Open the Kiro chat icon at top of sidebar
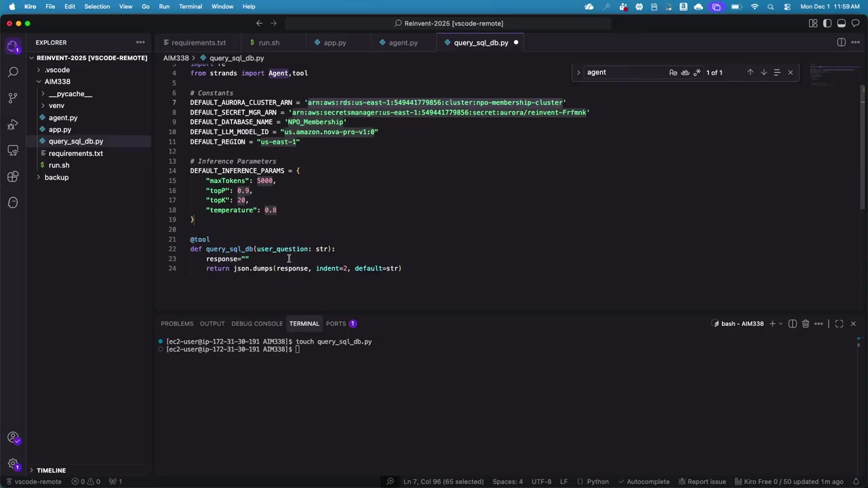 point(13,45)
